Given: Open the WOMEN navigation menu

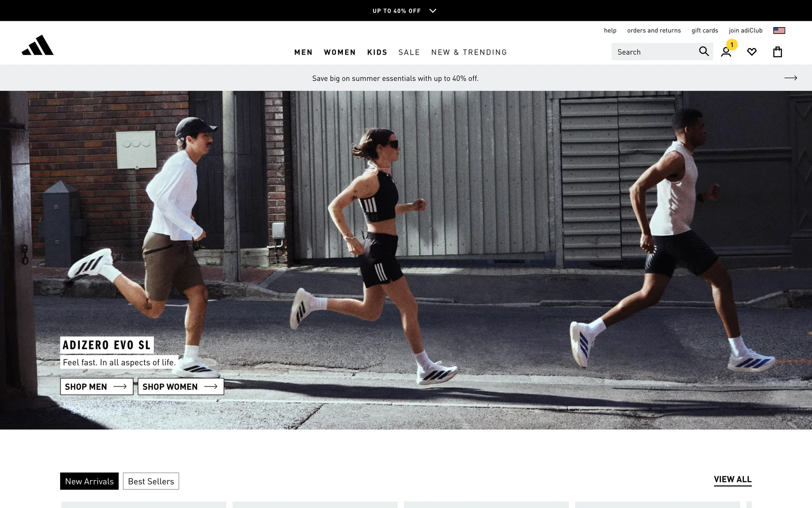Looking at the screenshot, I should (340, 52).
